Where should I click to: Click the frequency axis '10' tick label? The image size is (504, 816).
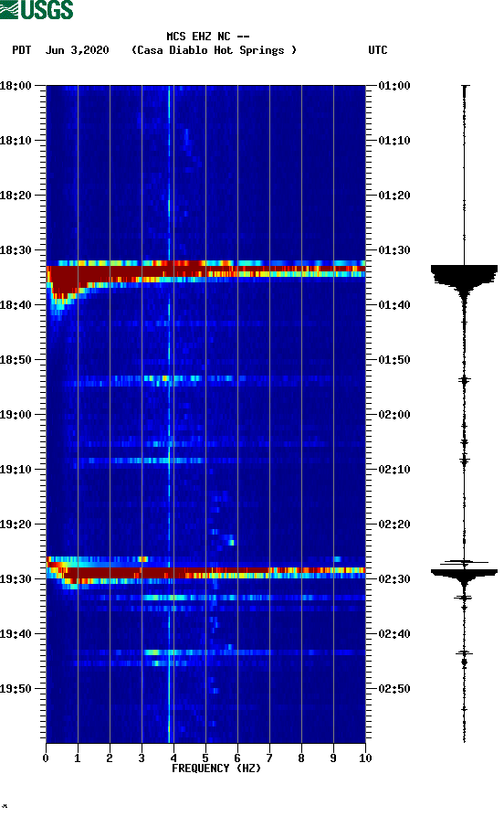point(365,758)
